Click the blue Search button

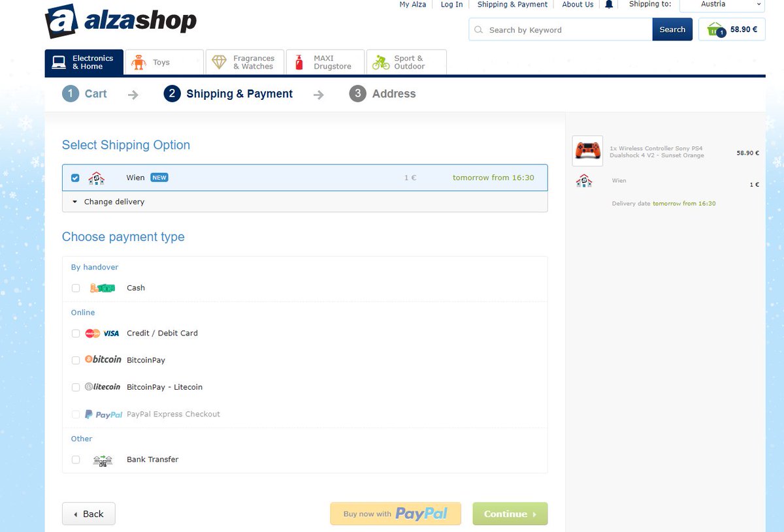coord(672,29)
